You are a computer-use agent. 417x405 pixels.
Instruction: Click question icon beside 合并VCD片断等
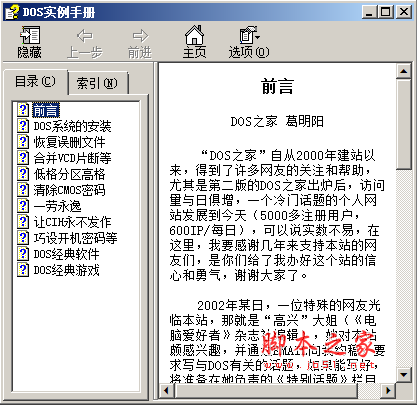point(23,157)
